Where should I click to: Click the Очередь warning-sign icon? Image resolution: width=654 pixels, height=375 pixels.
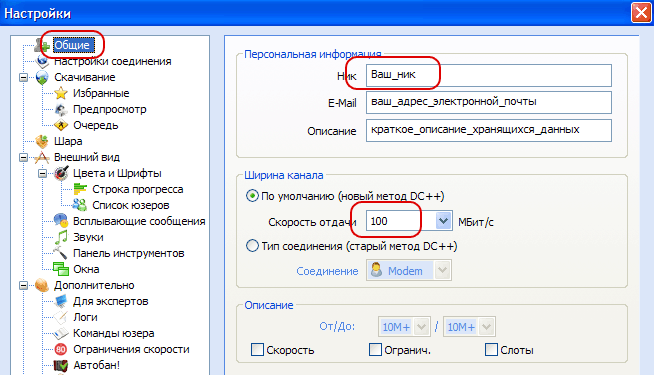tap(61, 125)
